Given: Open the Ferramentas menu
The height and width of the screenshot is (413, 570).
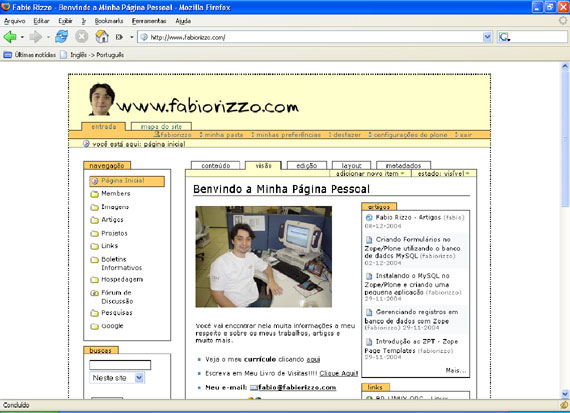Looking at the screenshot, I should [x=149, y=21].
